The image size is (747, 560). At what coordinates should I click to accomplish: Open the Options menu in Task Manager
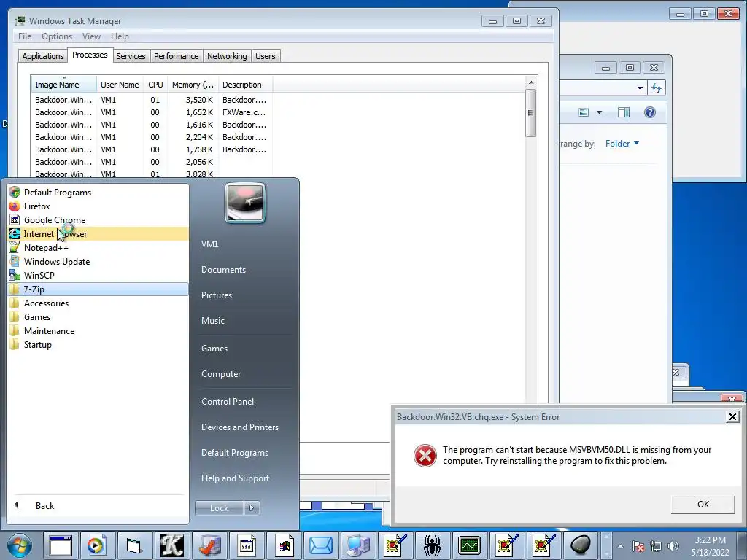click(x=57, y=36)
